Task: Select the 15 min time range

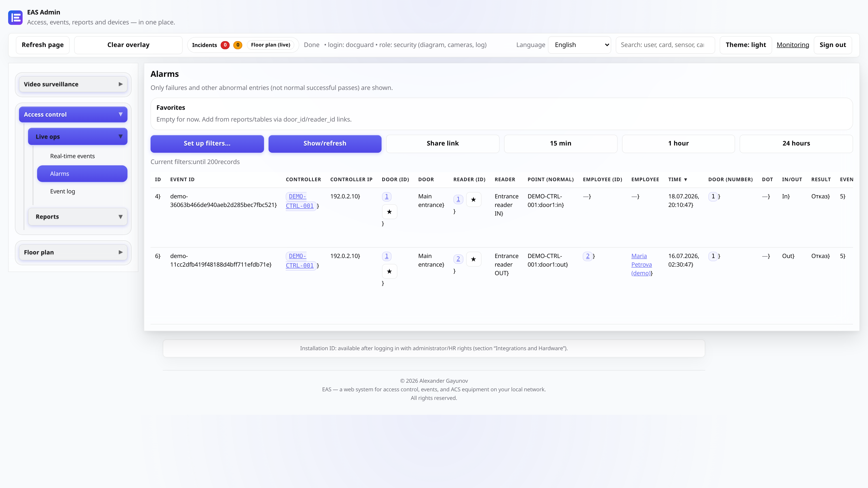Action: pos(561,143)
